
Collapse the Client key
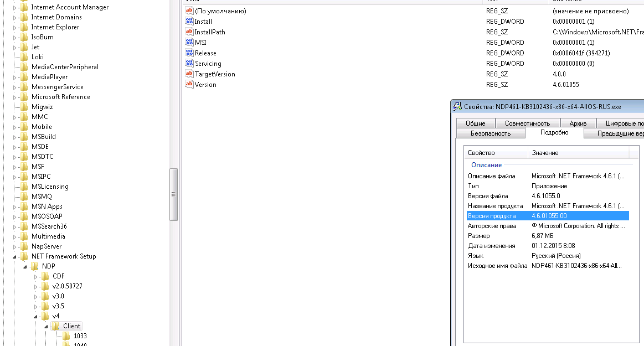pos(45,327)
